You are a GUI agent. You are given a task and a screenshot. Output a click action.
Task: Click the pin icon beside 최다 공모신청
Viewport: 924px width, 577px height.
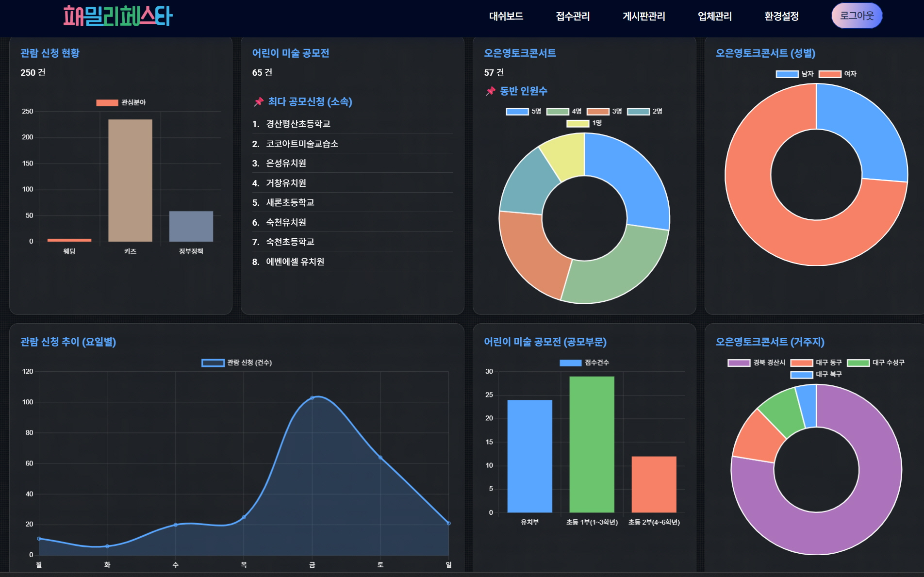tap(259, 102)
